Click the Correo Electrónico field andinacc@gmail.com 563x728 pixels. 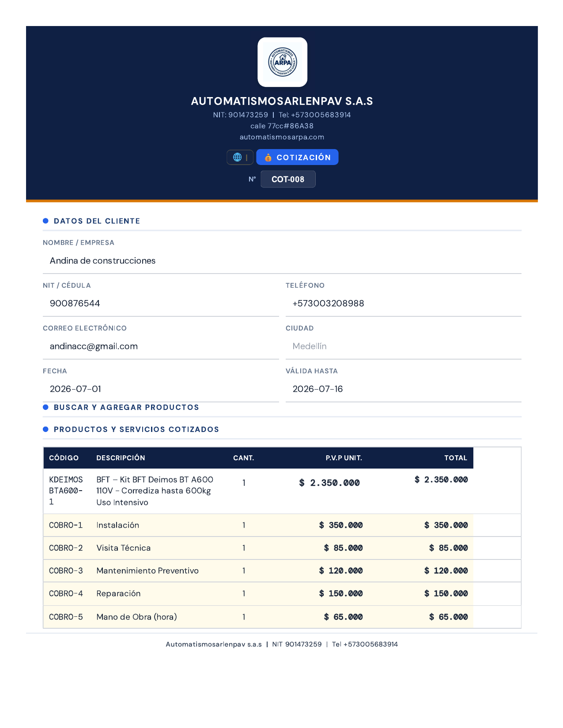tap(161, 346)
